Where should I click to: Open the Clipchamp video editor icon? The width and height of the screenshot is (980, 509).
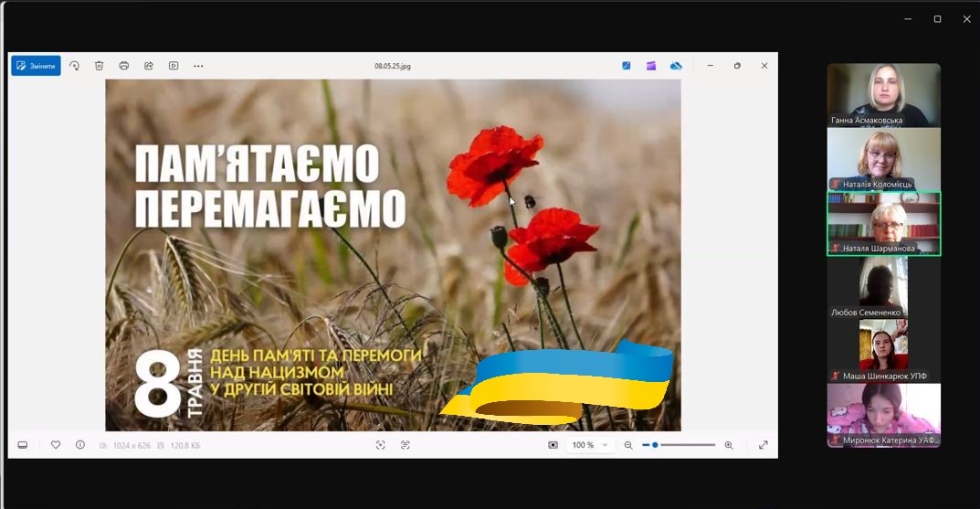[651, 66]
